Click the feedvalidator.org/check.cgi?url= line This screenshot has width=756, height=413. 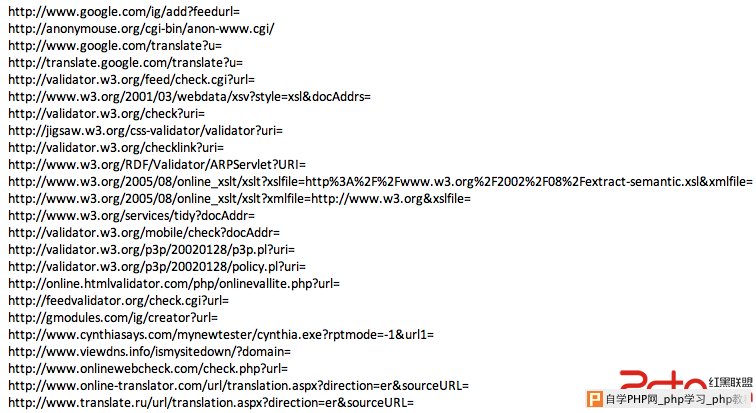coord(119,301)
